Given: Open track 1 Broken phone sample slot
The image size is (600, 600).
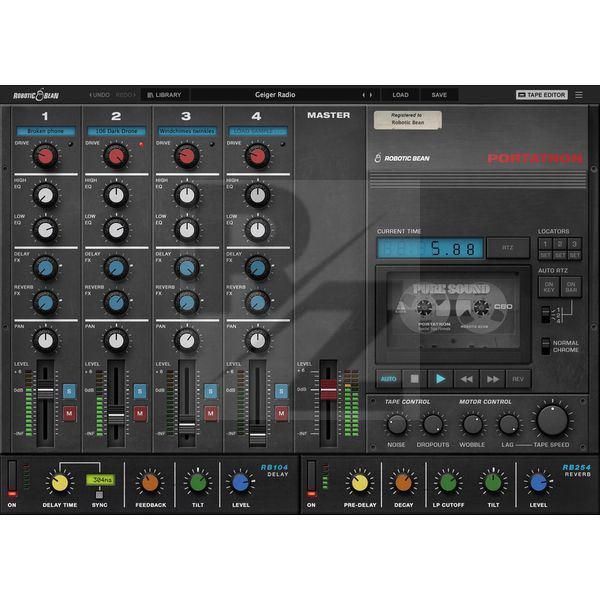Looking at the screenshot, I should pyautogui.click(x=46, y=131).
